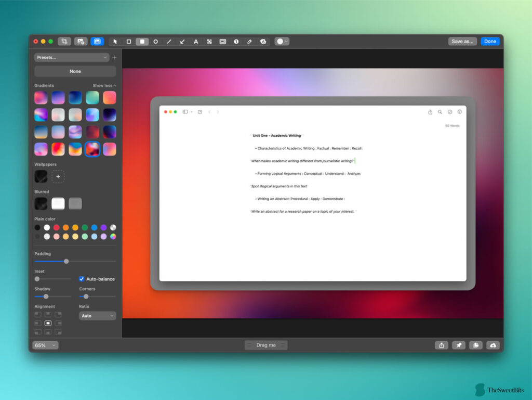Screen dimensions: 532x400
Task: Select the top-left alignment option
Action: click(x=38, y=314)
